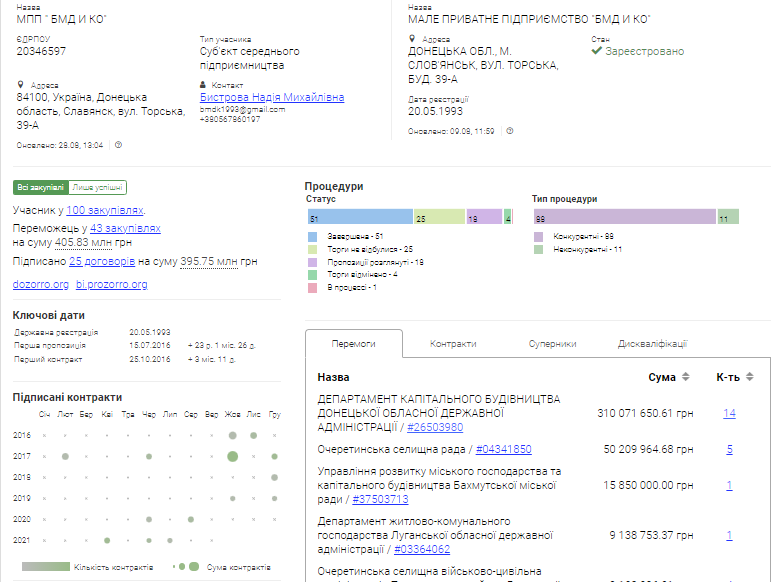Click the amount 310 071 650.61 грн
This screenshot has height=582, width=772.
[x=645, y=414]
